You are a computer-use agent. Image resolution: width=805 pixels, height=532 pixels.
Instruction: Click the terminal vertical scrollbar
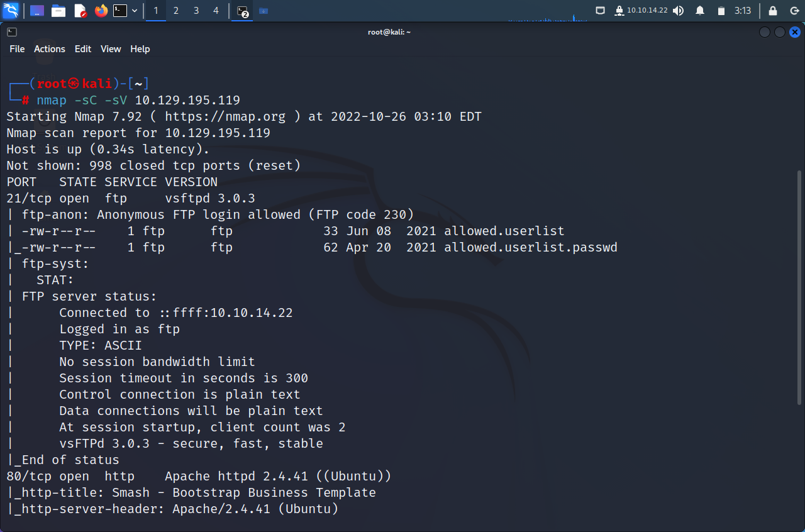799,286
